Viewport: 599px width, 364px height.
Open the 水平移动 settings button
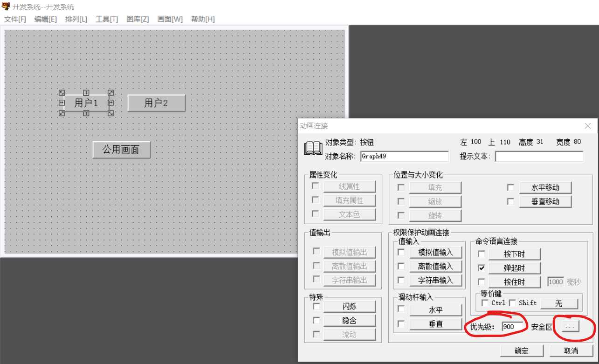[x=545, y=187]
